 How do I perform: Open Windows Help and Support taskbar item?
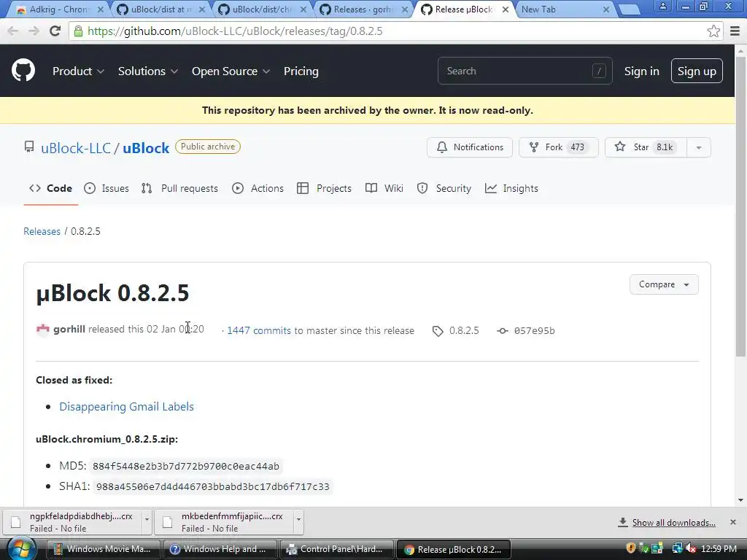pyautogui.click(x=220, y=549)
